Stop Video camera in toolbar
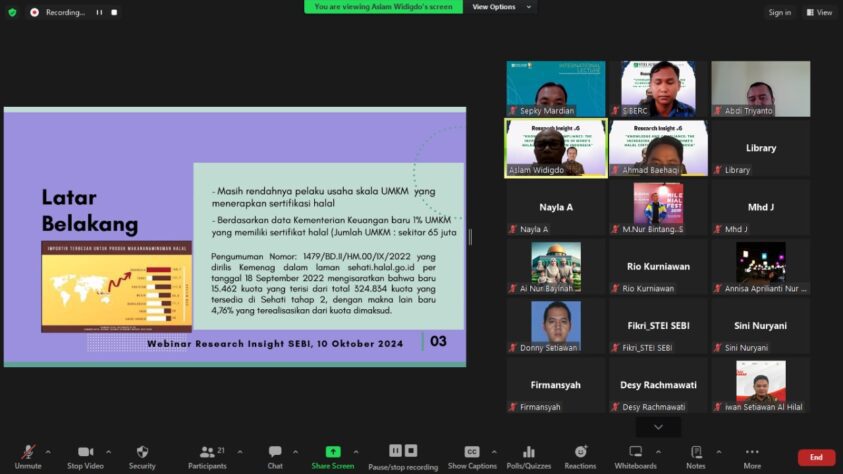This screenshot has height=474, width=843. pos(85,453)
